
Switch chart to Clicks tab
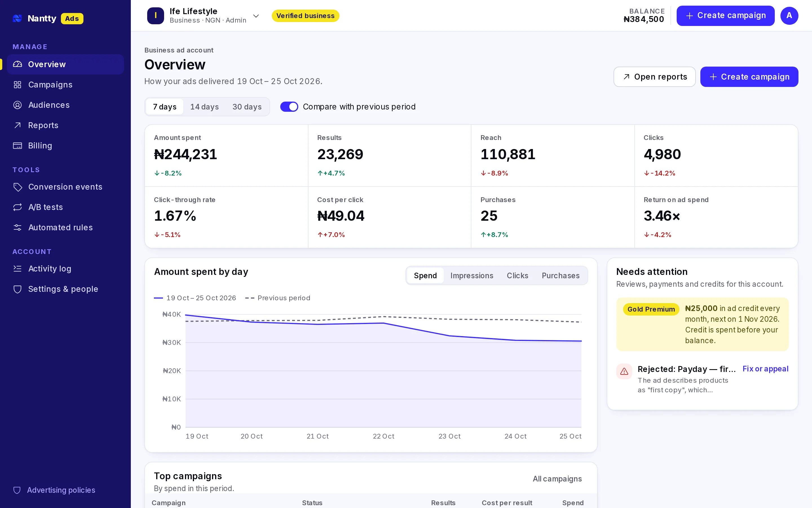coord(517,275)
